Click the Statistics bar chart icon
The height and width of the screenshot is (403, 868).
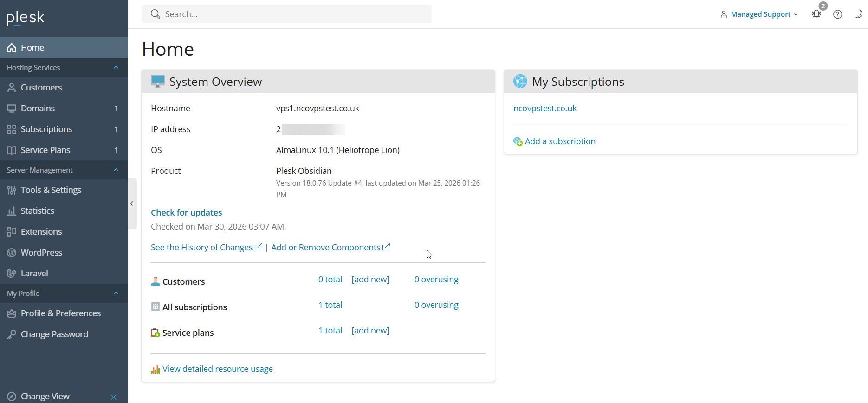pos(12,211)
